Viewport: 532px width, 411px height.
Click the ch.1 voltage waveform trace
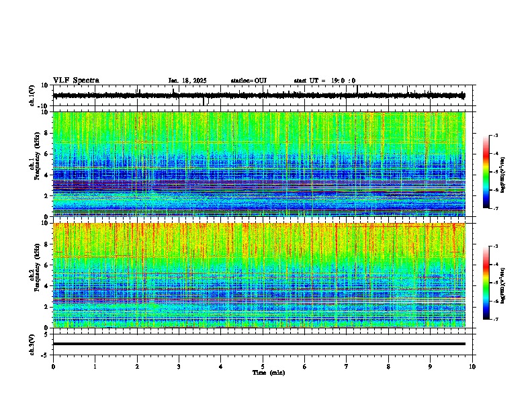click(259, 95)
